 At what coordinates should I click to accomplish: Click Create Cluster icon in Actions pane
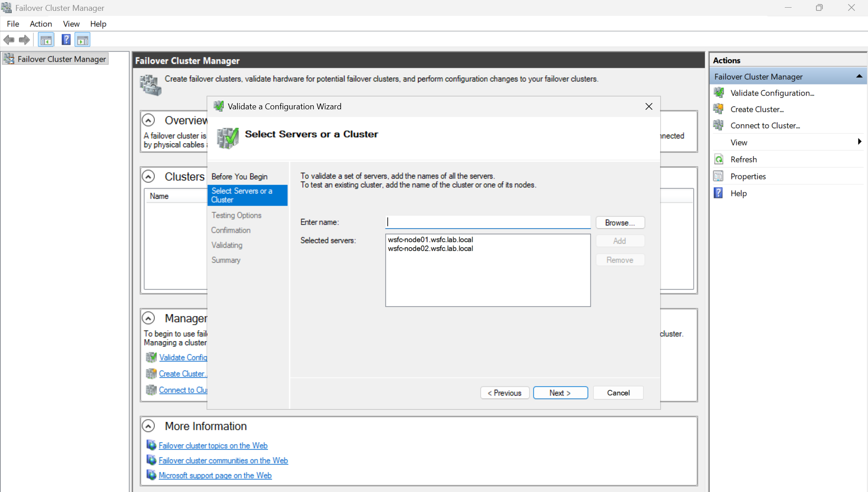(719, 109)
